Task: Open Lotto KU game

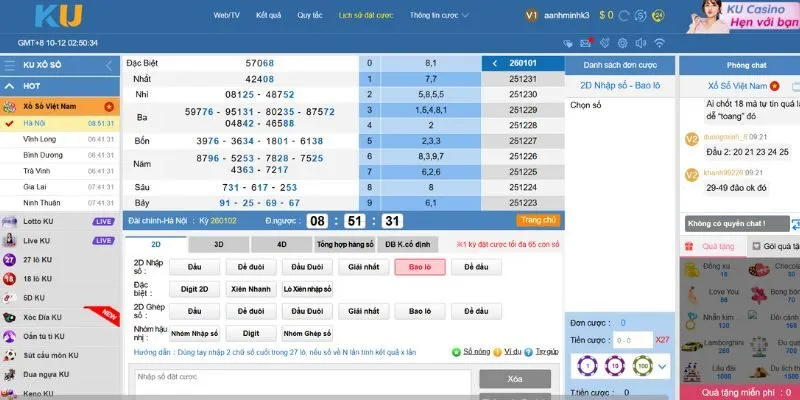Action: (60, 221)
